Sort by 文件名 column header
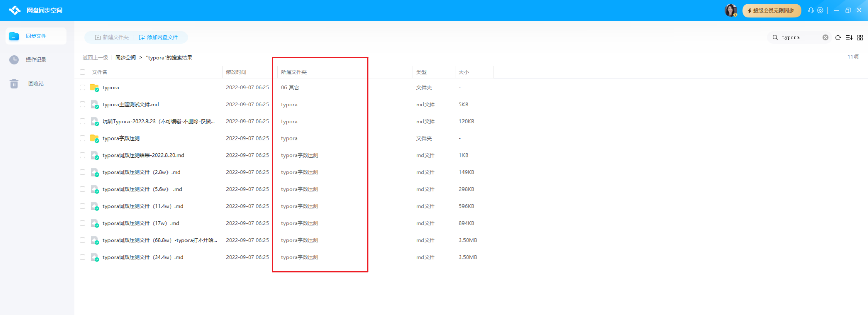The height and width of the screenshot is (315, 868). 99,72
